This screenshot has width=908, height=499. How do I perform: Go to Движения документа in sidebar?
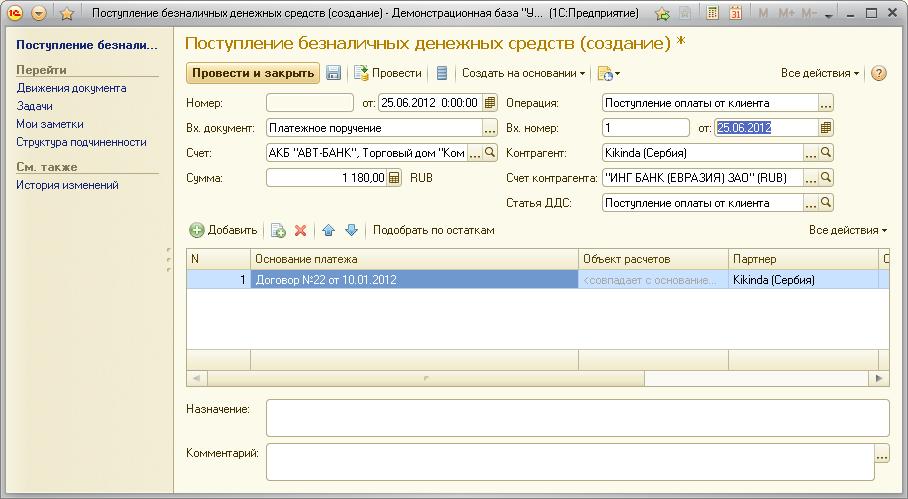(71, 88)
